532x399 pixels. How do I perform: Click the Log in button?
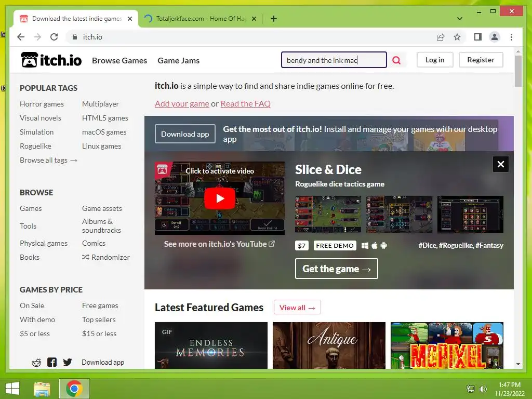click(x=435, y=60)
